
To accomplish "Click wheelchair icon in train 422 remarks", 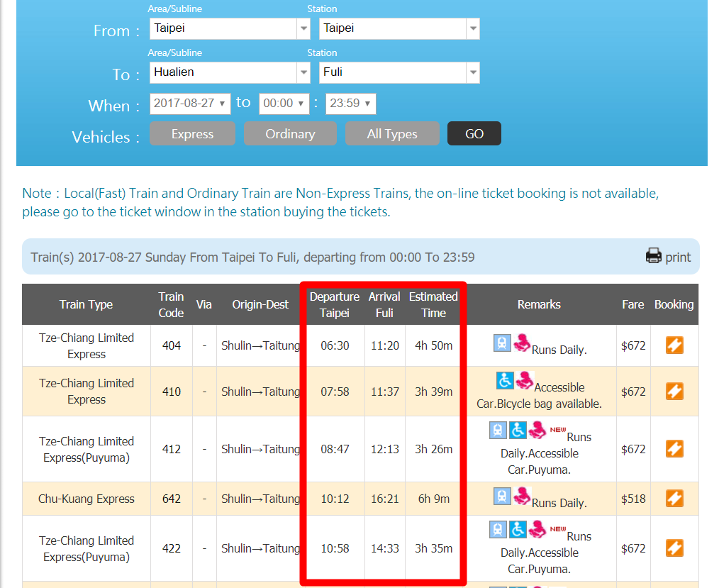I will (x=518, y=530).
